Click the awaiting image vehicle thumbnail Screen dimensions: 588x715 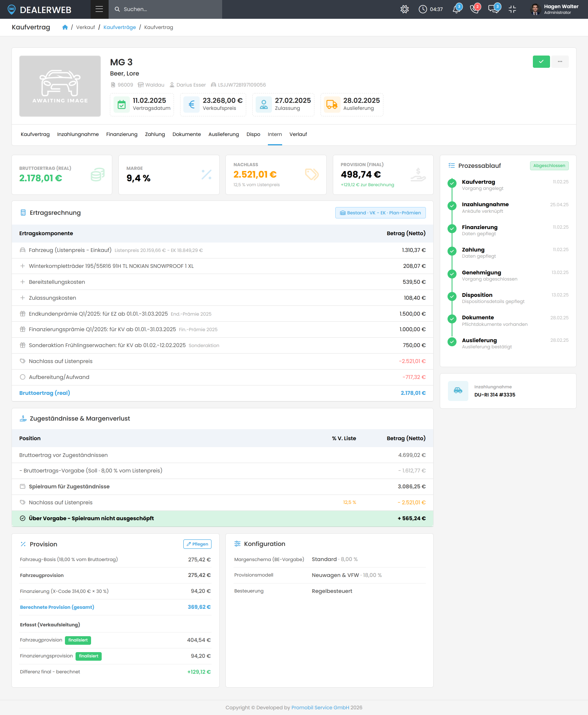(x=60, y=86)
